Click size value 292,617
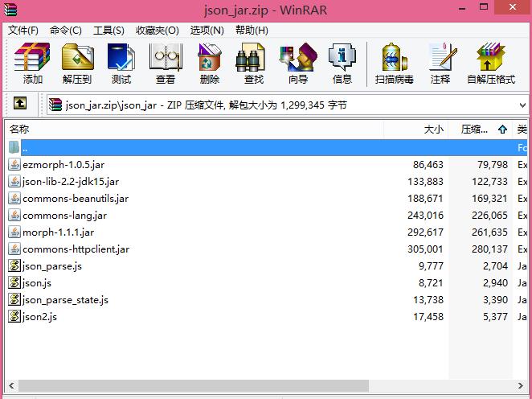The width and height of the screenshot is (532, 399). click(425, 232)
